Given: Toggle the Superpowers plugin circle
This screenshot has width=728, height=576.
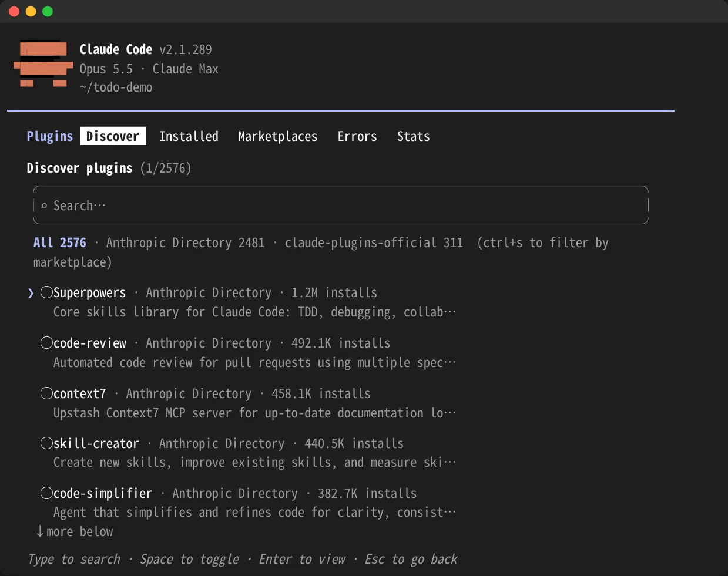Looking at the screenshot, I should pyautogui.click(x=46, y=292).
